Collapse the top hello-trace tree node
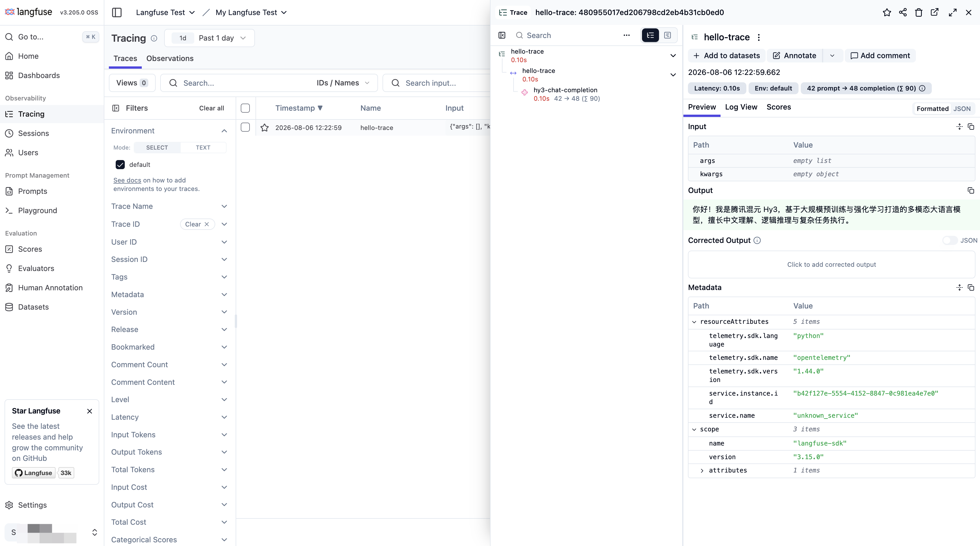The image size is (980, 546). pyautogui.click(x=673, y=56)
